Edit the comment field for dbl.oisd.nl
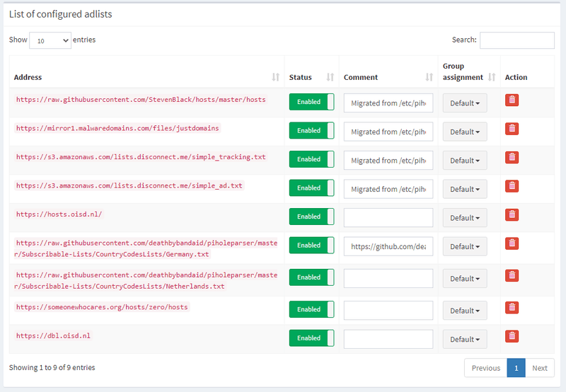566x392 pixels. coord(388,339)
